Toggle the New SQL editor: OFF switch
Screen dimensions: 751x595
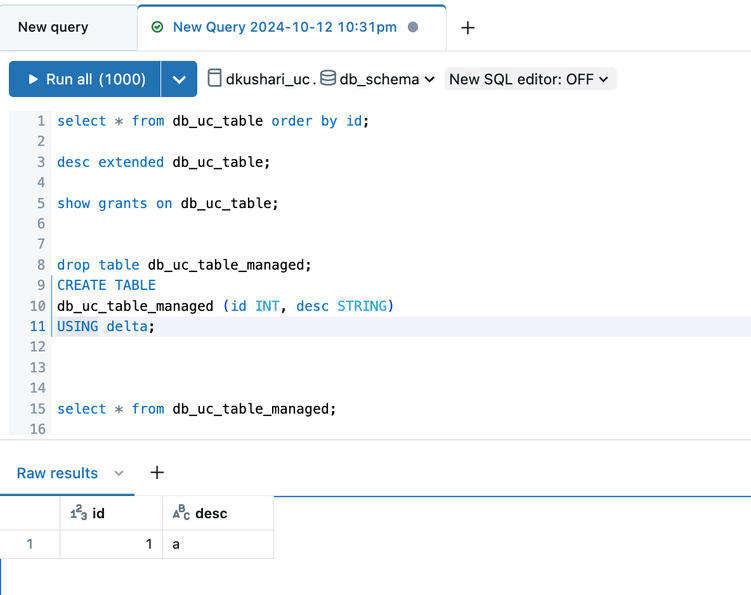(x=531, y=79)
